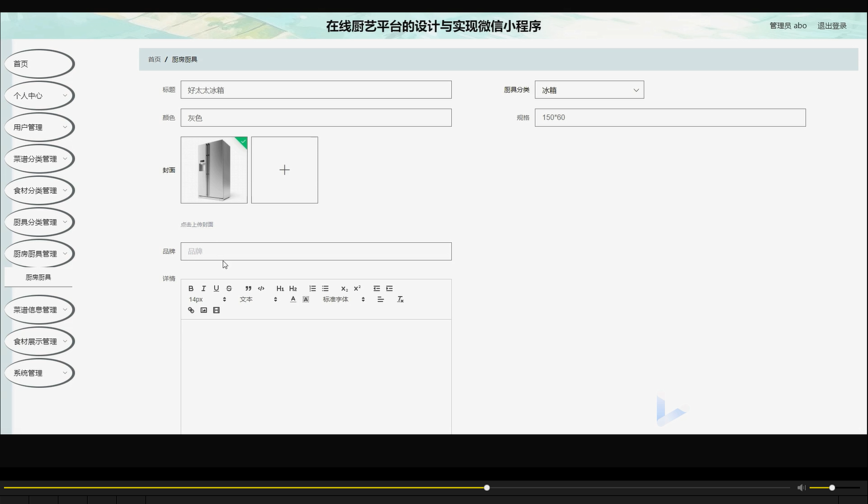Apply the H1 heading format
Screen dimensions: 868x504
(x=280, y=289)
